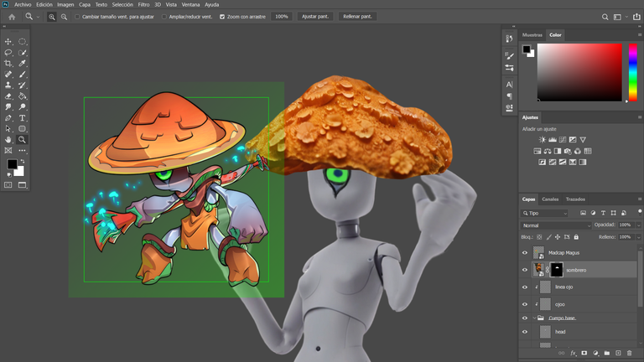This screenshot has height=362, width=644.
Task: Click the rainbow hue slider bar
Action: 633,72
